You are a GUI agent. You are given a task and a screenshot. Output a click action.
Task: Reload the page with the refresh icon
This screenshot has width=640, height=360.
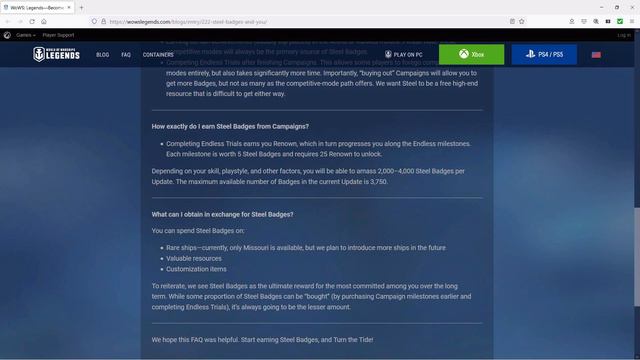click(32, 22)
